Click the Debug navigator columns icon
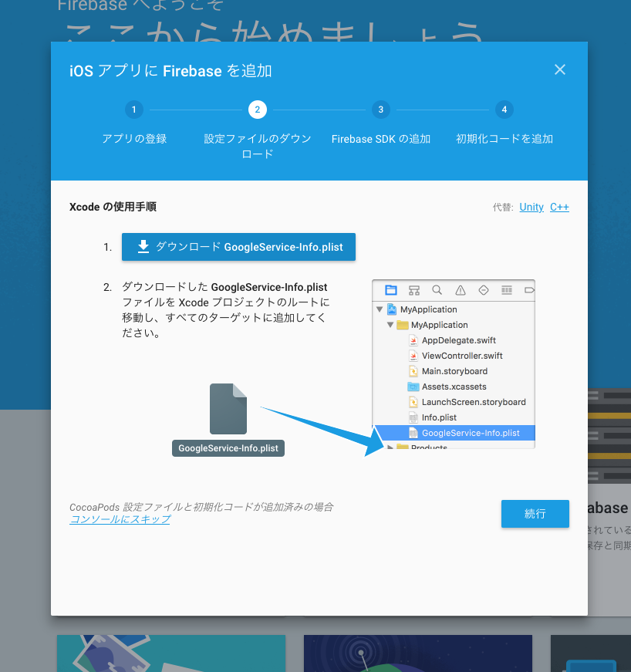 (x=506, y=289)
